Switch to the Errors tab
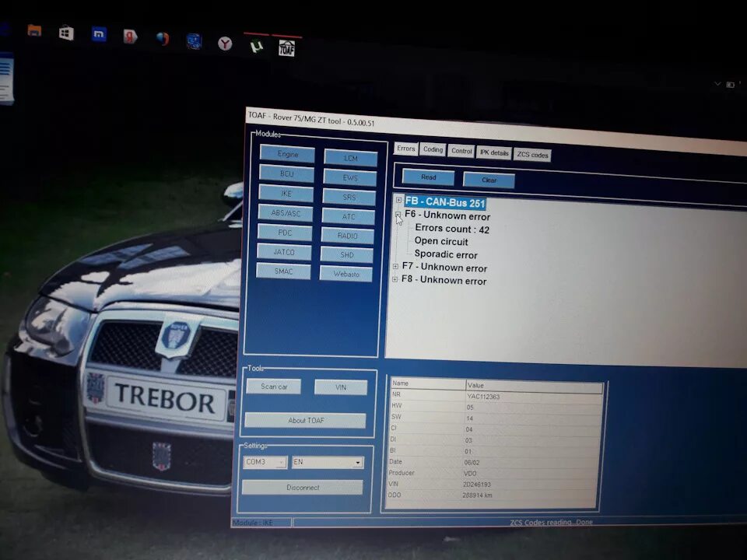 (x=406, y=149)
